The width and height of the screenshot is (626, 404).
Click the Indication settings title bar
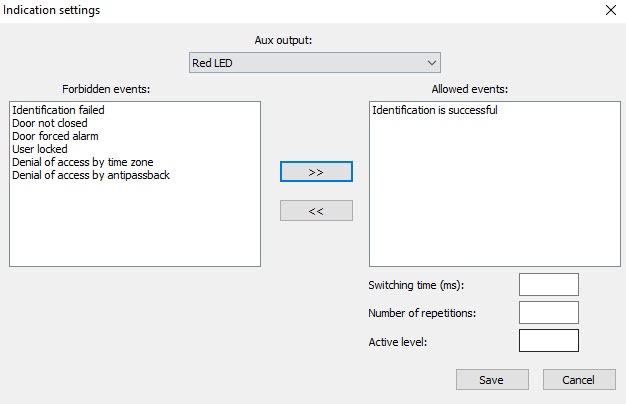(300, 10)
